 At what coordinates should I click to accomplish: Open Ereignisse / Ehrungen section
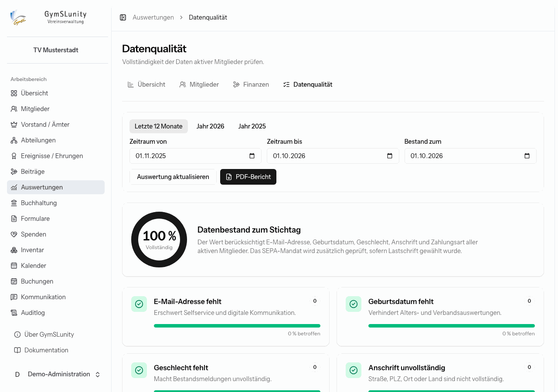pos(56,156)
